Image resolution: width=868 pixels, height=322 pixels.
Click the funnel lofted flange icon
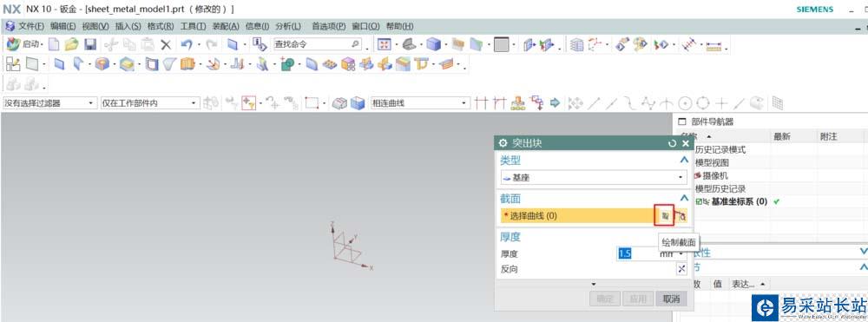click(170, 65)
